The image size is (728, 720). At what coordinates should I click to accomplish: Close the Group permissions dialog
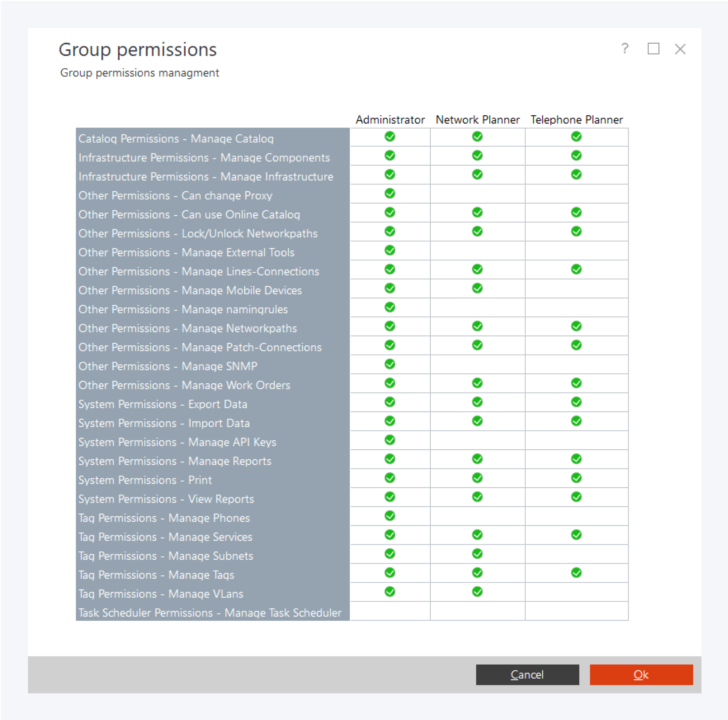[680, 49]
